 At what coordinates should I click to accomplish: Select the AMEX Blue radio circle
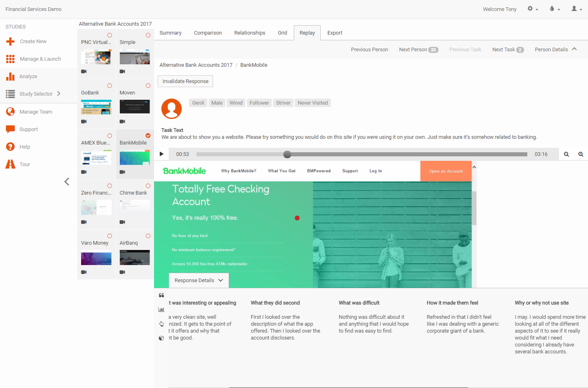(x=110, y=136)
